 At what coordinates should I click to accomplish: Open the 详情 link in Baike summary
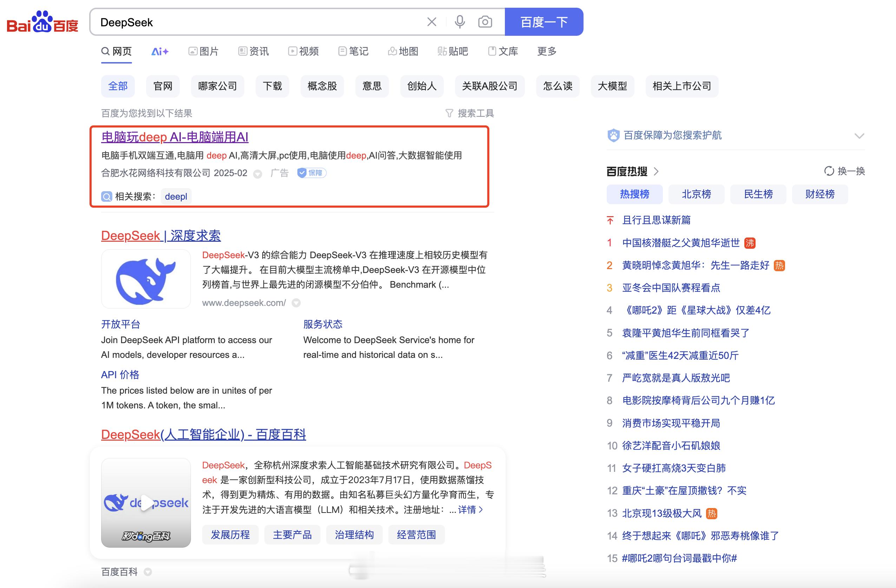pyautogui.click(x=470, y=510)
